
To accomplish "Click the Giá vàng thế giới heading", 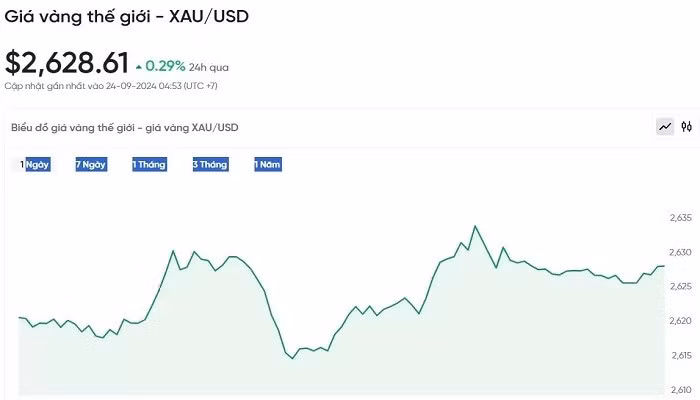I will point(127,17).
